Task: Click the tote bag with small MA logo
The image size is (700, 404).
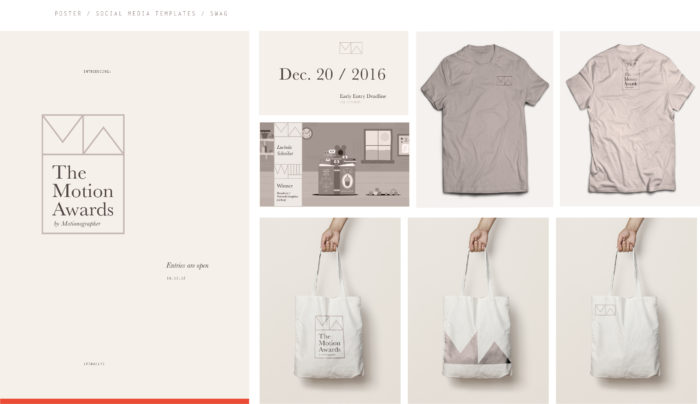Action: click(x=626, y=311)
